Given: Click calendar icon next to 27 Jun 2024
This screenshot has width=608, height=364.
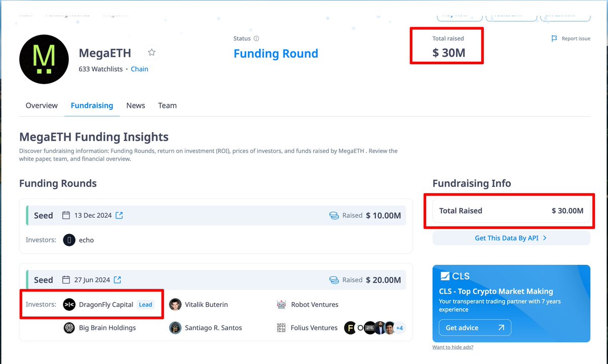Looking at the screenshot, I should tap(66, 279).
